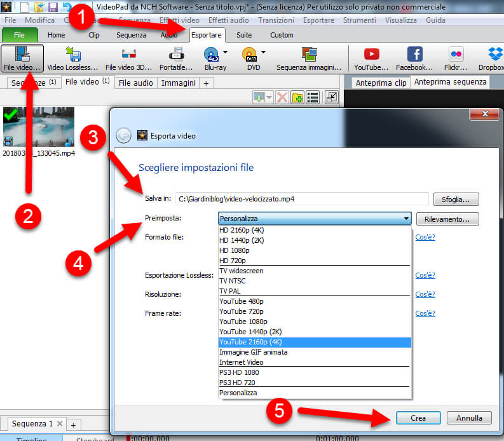This screenshot has width=504, height=441.
Task: Click the add folder icon in bin toolbar
Action: pyautogui.click(x=297, y=97)
